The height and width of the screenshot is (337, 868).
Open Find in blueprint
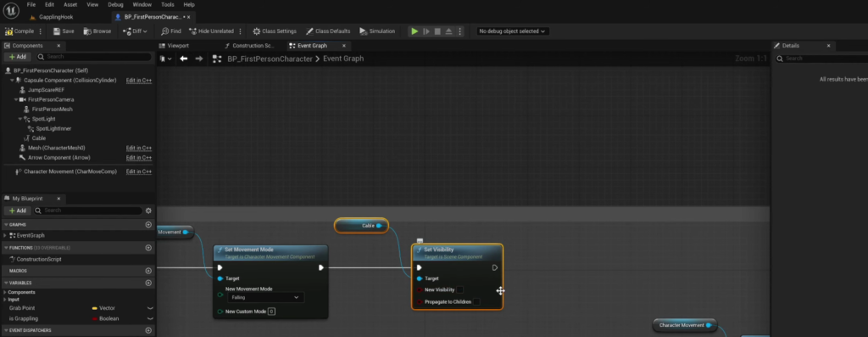171,31
